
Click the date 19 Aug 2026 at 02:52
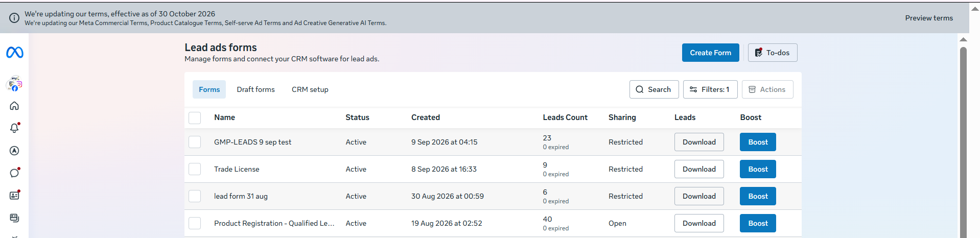(447, 223)
